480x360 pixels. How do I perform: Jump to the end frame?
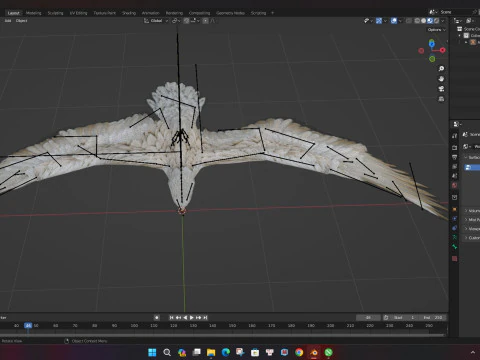tap(205, 318)
